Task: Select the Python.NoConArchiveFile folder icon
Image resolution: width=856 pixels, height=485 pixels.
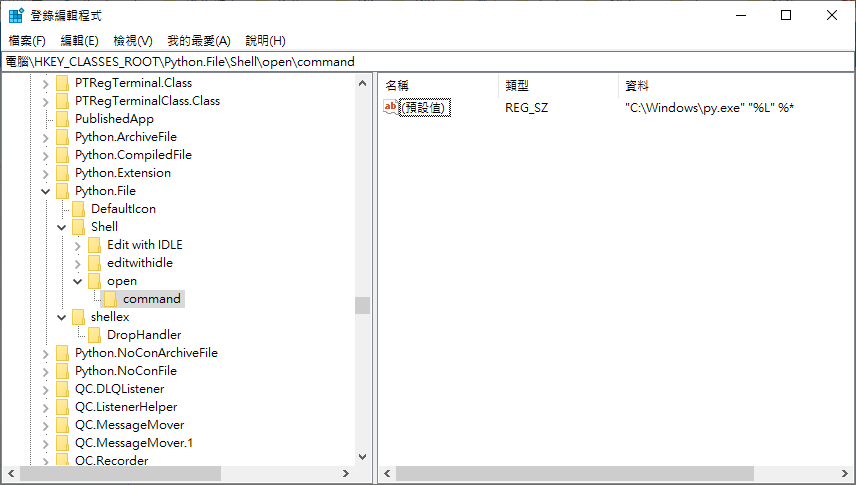Action: 63,353
